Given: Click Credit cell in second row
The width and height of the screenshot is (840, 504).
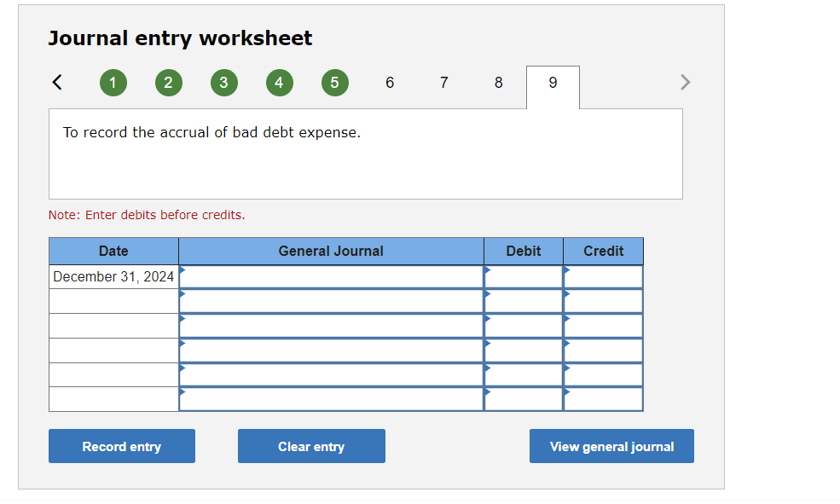Looking at the screenshot, I should [603, 301].
